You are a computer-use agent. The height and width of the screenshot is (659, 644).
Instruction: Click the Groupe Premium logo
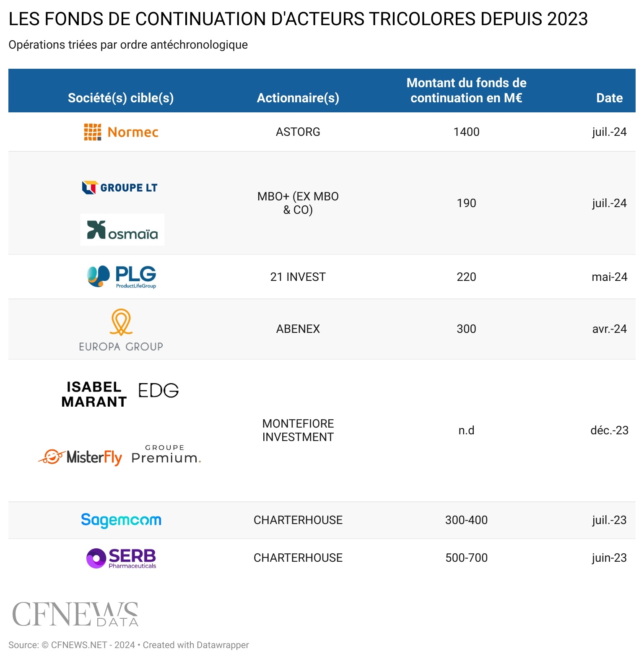[166, 454]
